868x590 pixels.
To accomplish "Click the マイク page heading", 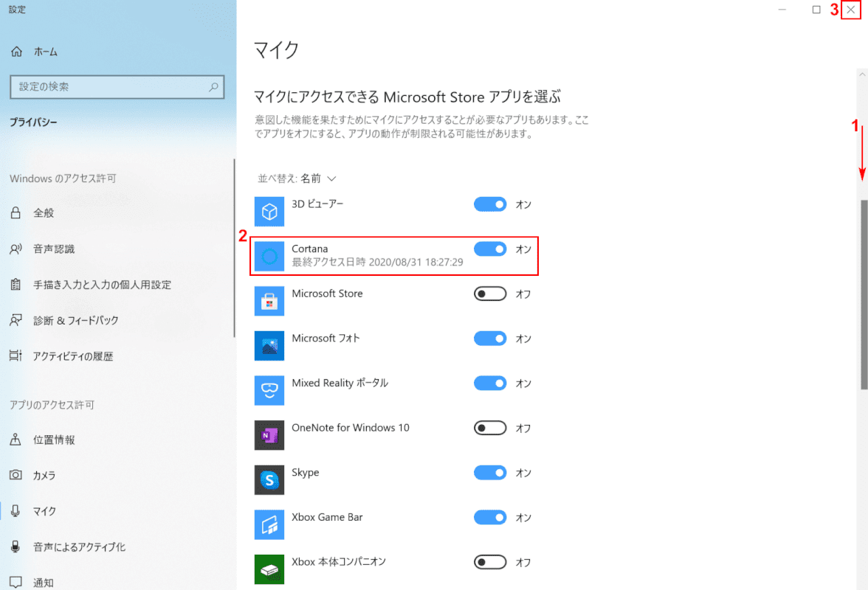I will point(276,49).
